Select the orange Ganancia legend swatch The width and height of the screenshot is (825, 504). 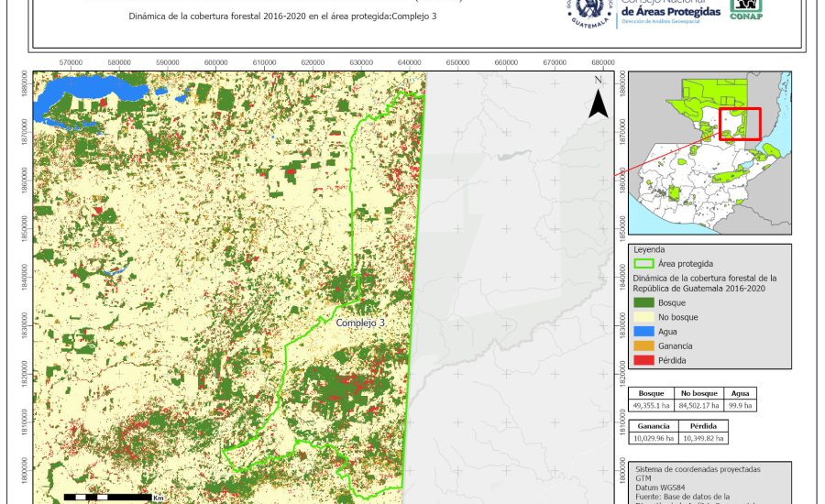pyautogui.click(x=644, y=345)
